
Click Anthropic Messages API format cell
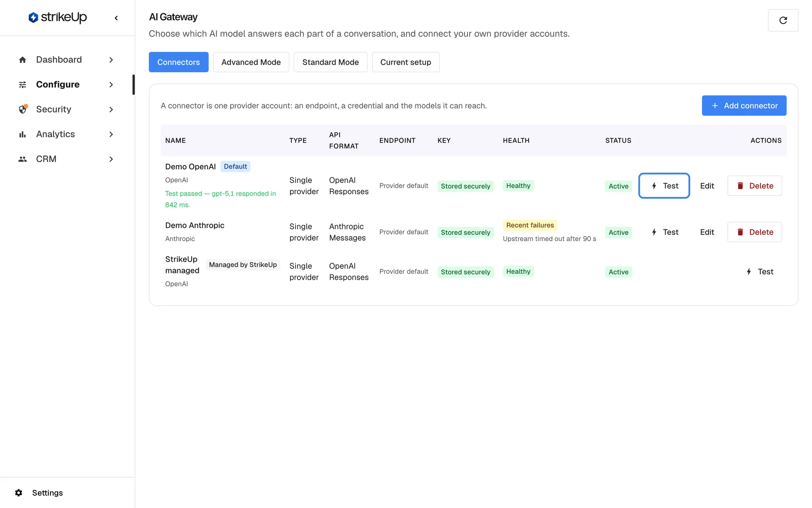pos(347,232)
